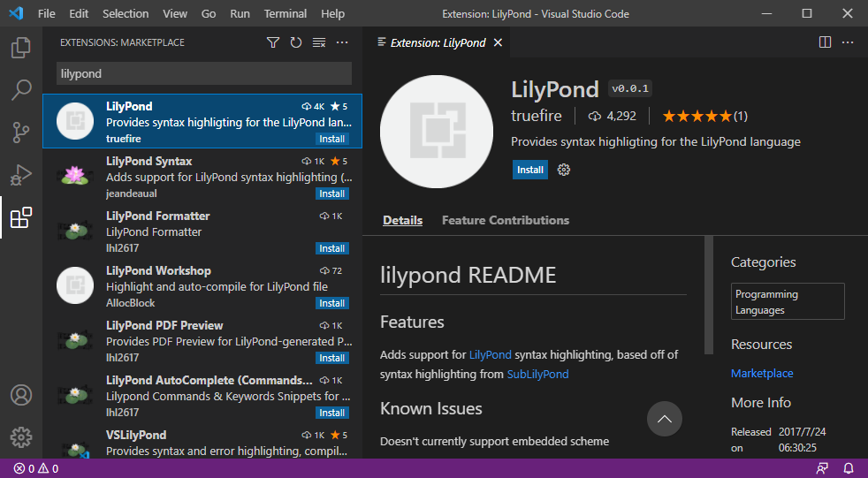Open the Manage gear menu at bottom left
The image size is (868, 478).
click(21, 436)
